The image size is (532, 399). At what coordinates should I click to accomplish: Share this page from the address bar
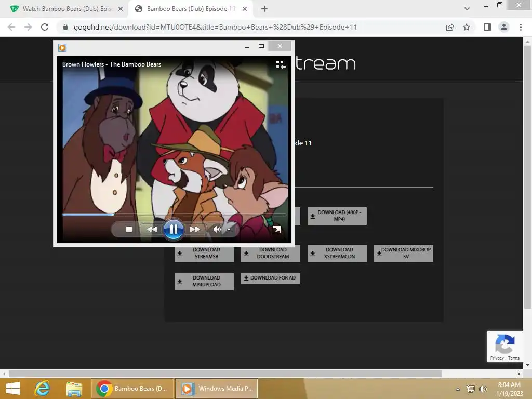pos(450,27)
